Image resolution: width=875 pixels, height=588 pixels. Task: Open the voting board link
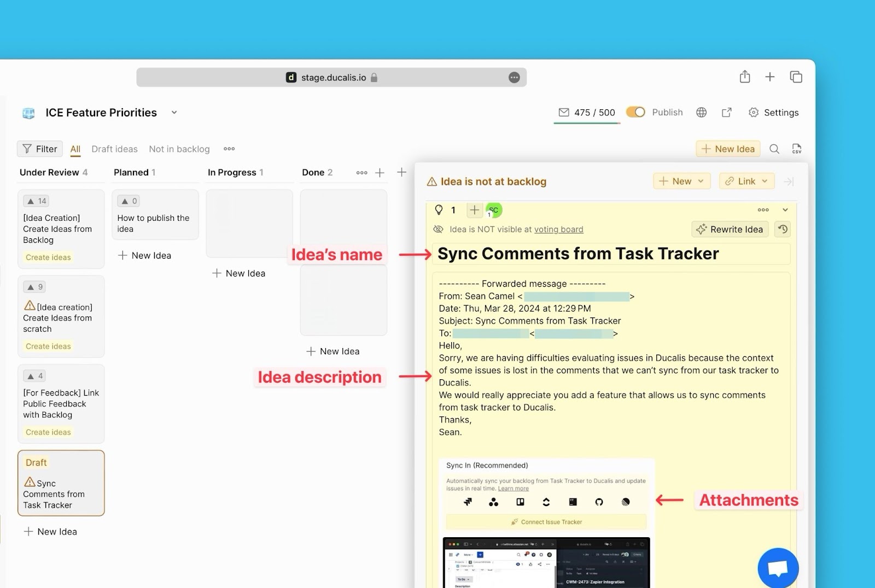pyautogui.click(x=558, y=229)
